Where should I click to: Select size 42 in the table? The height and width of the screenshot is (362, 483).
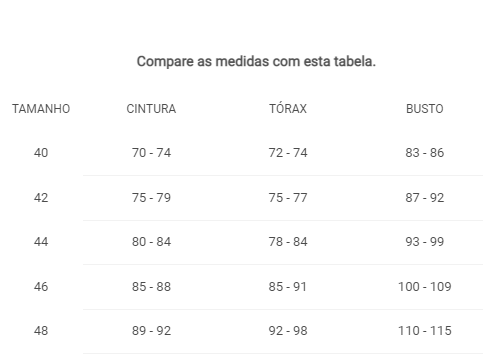point(41,198)
